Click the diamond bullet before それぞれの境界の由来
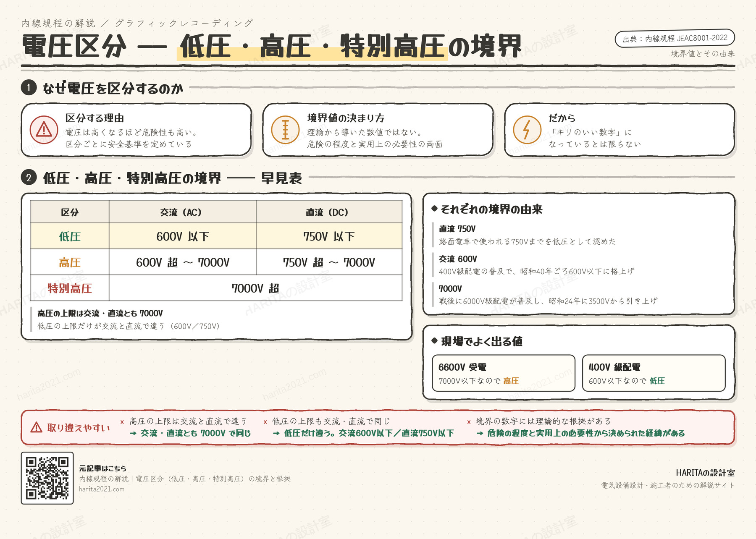Viewport: 756px width, 539px height. [x=435, y=208]
